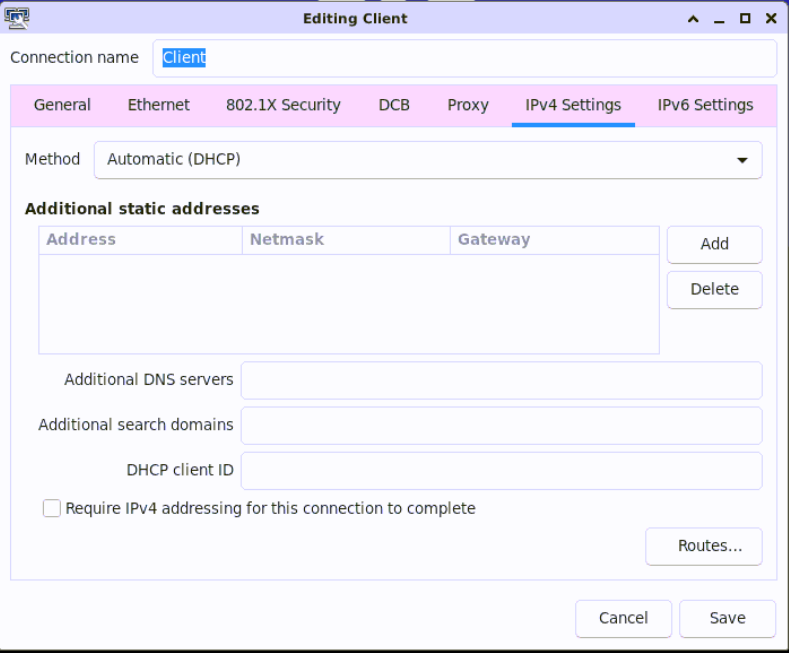This screenshot has height=653, width=789.
Task: Open the window menu icon in title bar
Action: pyautogui.click(x=17, y=17)
